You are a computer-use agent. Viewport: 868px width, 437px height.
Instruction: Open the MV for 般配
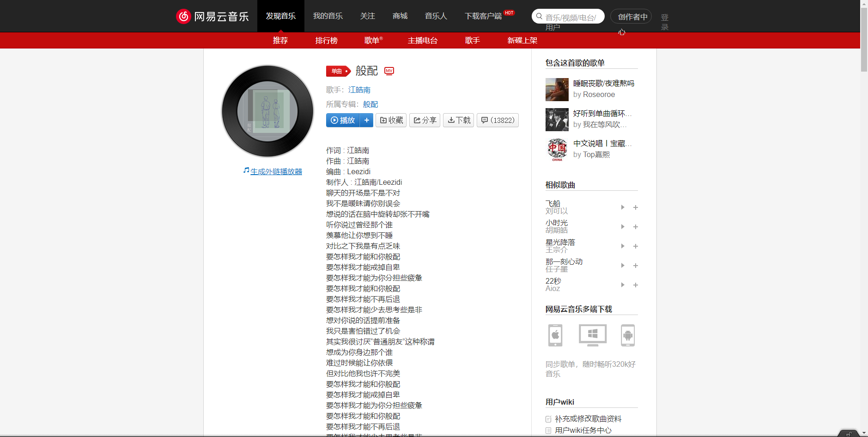point(389,71)
